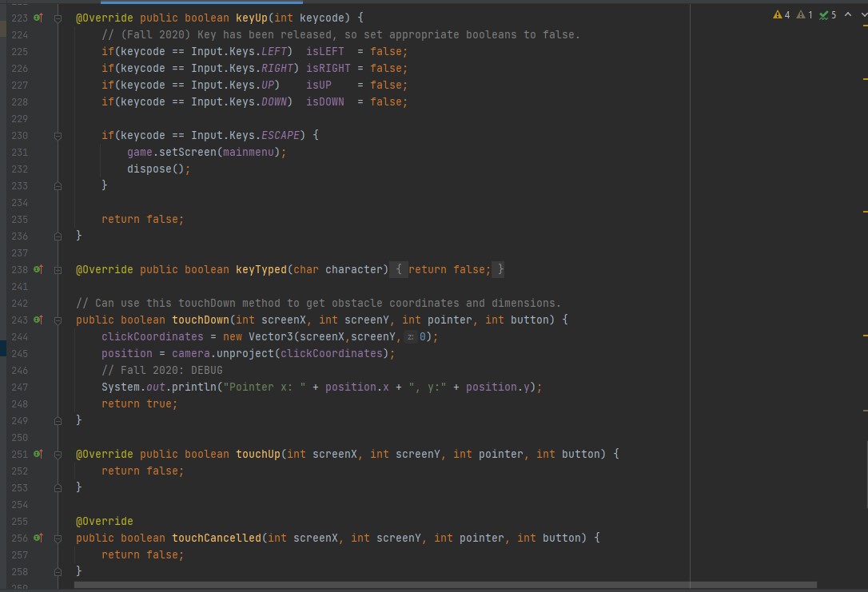The width and height of the screenshot is (868, 592).
Task: Collapse the touchUp method fold marker
Action: pos(58,454)
